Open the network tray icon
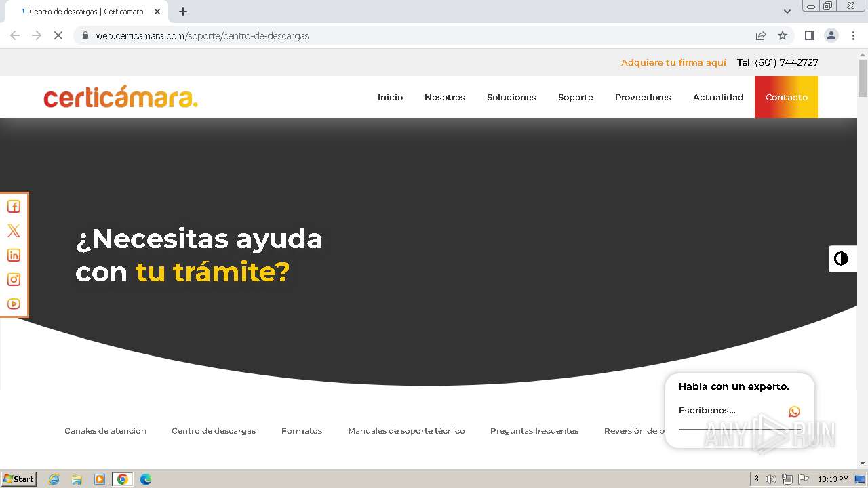 tap(787, 479)
